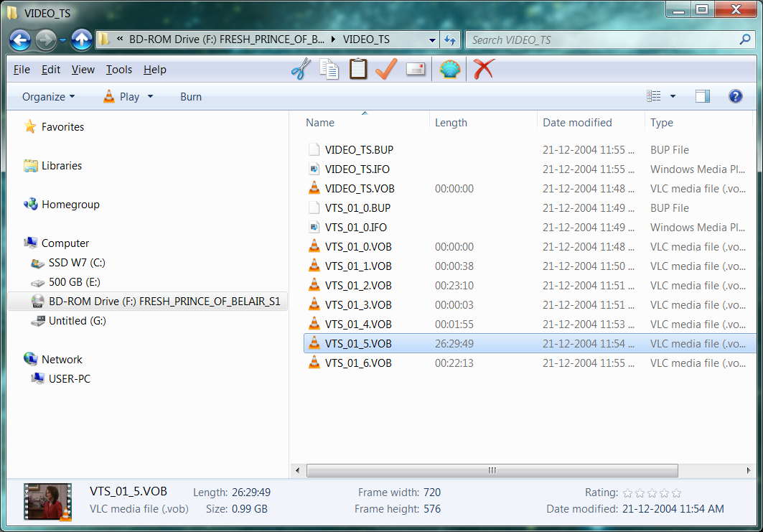Image resolution: width=763 pixels, height=532 pixels.
Task: Select the file VTS_01_0.BUP
Action: (x=357, y=208)
